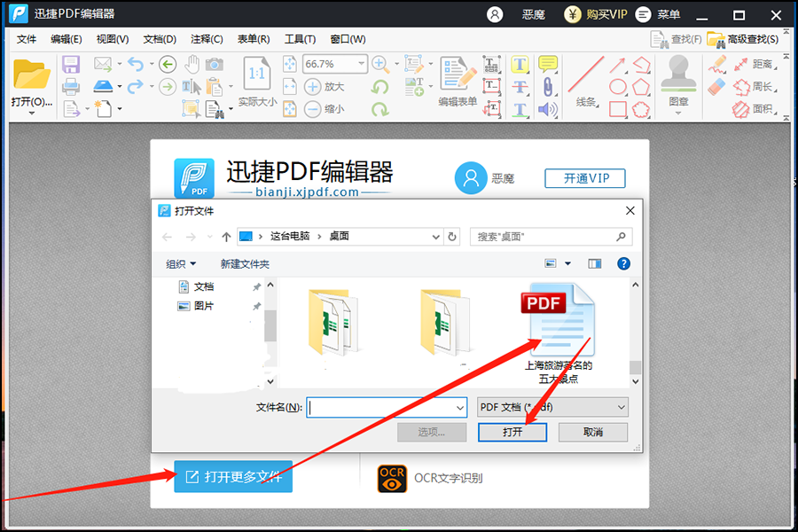
Task: Select the oval shape tool
Action: coord(618,87)
